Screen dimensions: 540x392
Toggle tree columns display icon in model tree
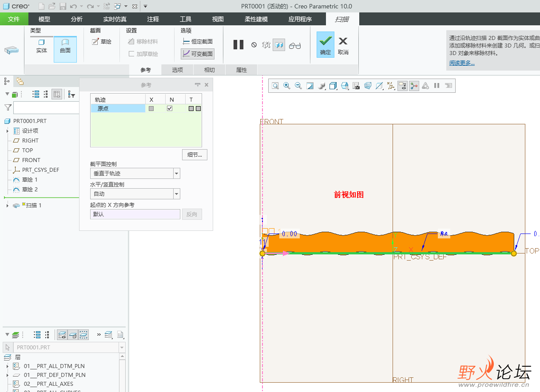57,94
